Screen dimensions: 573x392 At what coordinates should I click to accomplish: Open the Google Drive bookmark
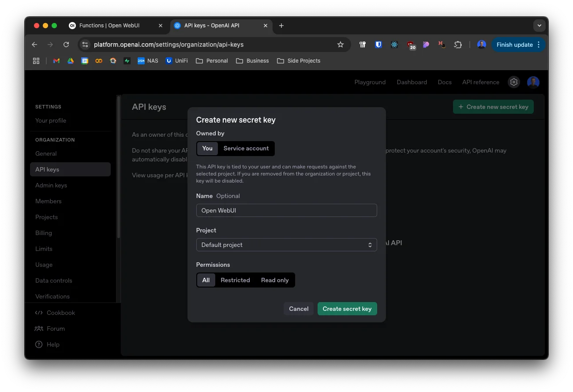click(71, 61)
